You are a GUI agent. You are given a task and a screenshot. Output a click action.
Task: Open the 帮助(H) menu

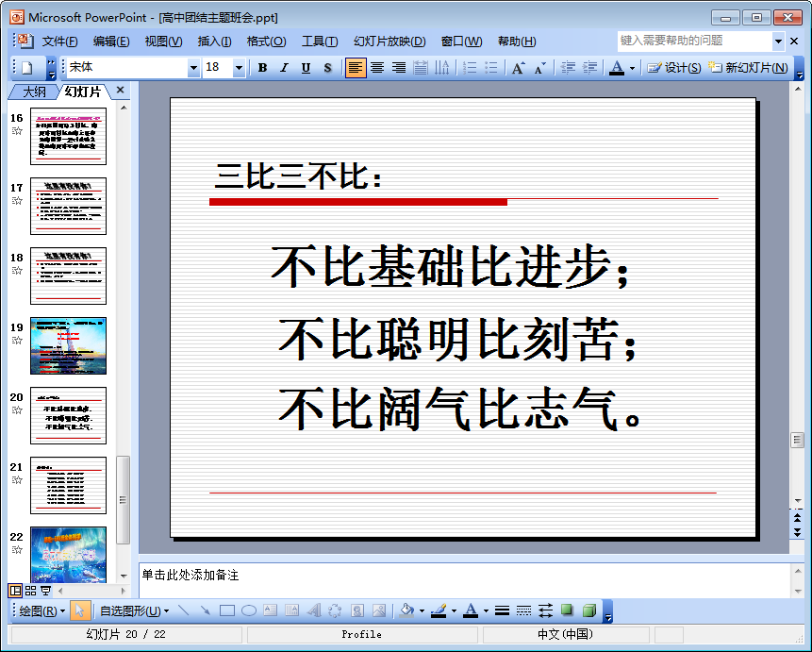pyautogui.click(x=516, y=42)
